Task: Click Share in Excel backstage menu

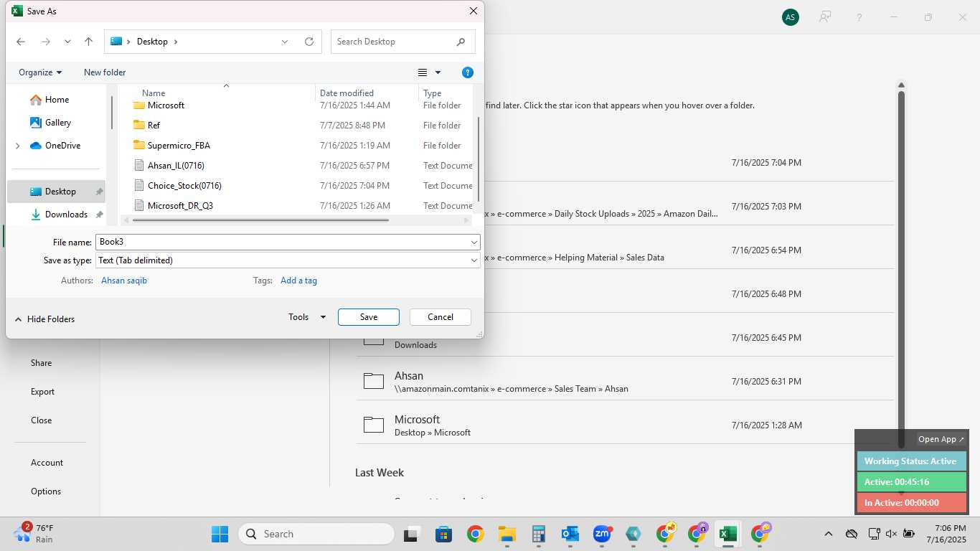Action: point(41,363)
